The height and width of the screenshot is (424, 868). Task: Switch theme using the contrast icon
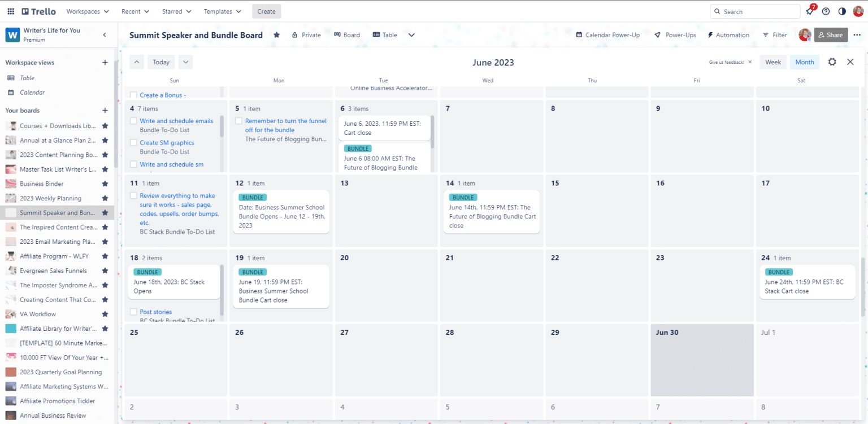click(841, 11)
